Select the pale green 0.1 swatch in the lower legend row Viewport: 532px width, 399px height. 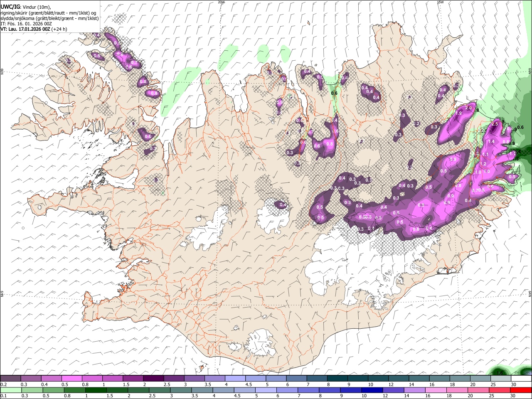point(11,390)
